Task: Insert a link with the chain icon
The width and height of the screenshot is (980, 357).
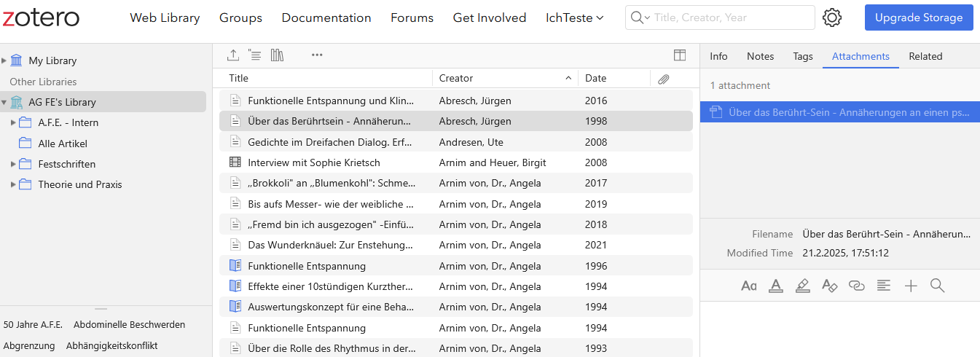Action: 857,286
